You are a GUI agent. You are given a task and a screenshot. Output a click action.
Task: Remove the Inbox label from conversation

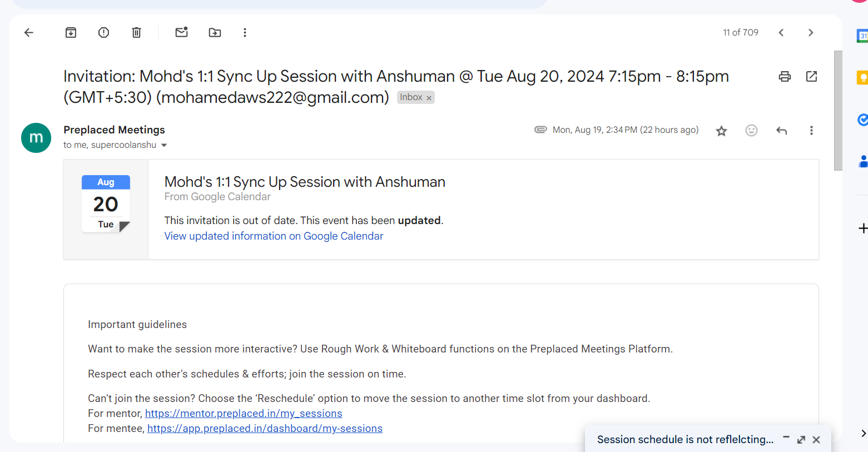click(429, 98)
